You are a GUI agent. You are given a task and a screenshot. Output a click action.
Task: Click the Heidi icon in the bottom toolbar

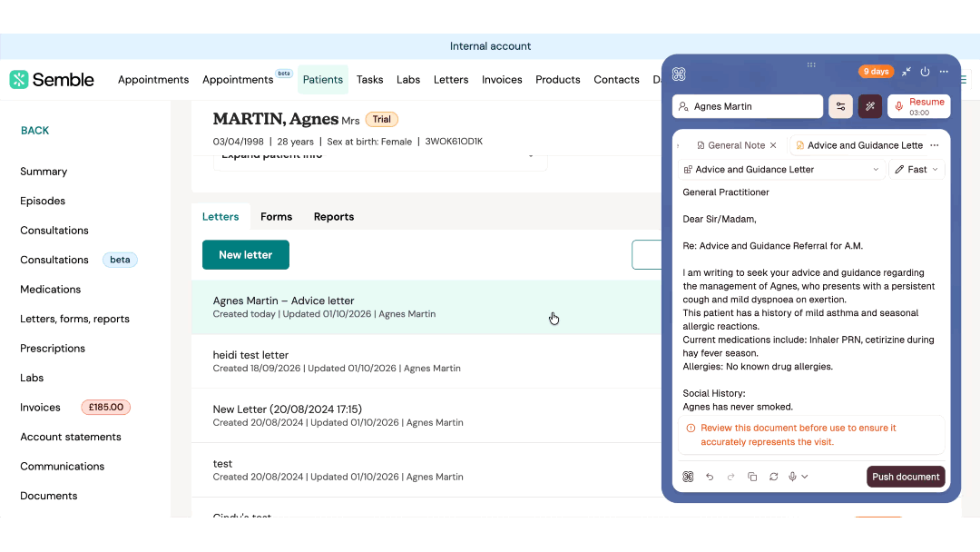click(688, 477)
